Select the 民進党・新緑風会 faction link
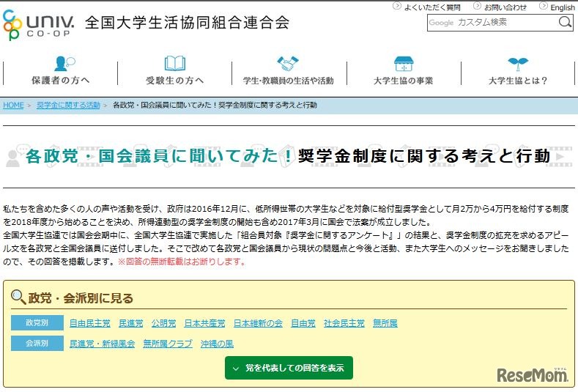 pos(102,344)
